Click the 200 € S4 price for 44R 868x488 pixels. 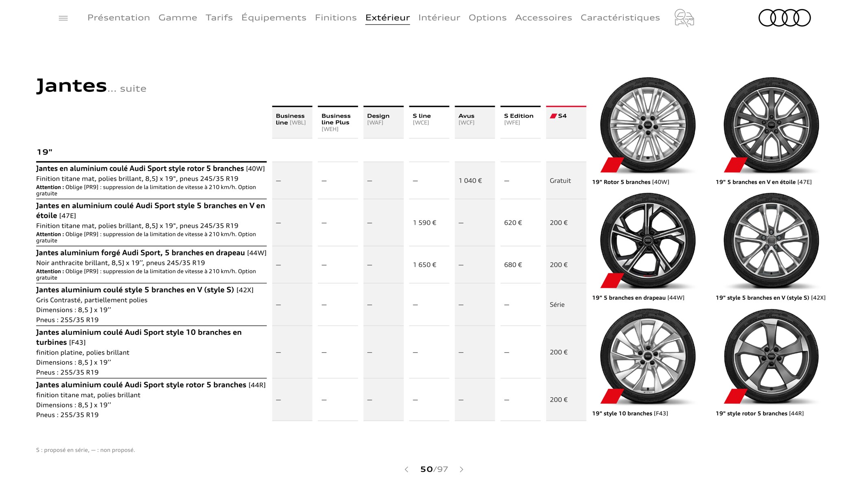pos(558,400)
